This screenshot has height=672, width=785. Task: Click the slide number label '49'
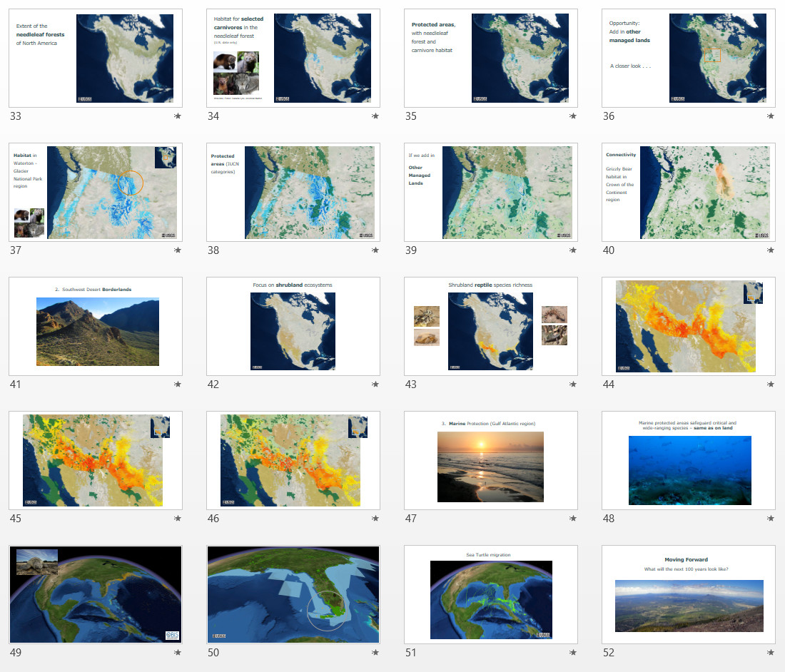coord(16,653)
